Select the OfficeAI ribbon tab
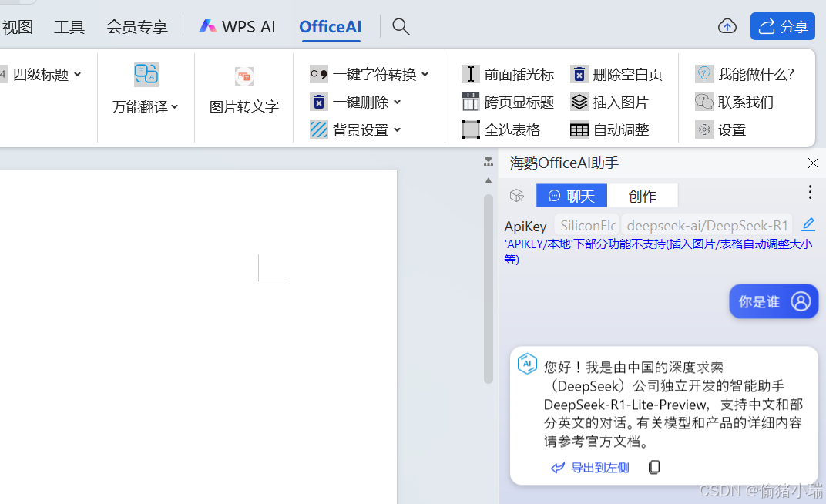 pyautogui.click(x=331, y=26)
